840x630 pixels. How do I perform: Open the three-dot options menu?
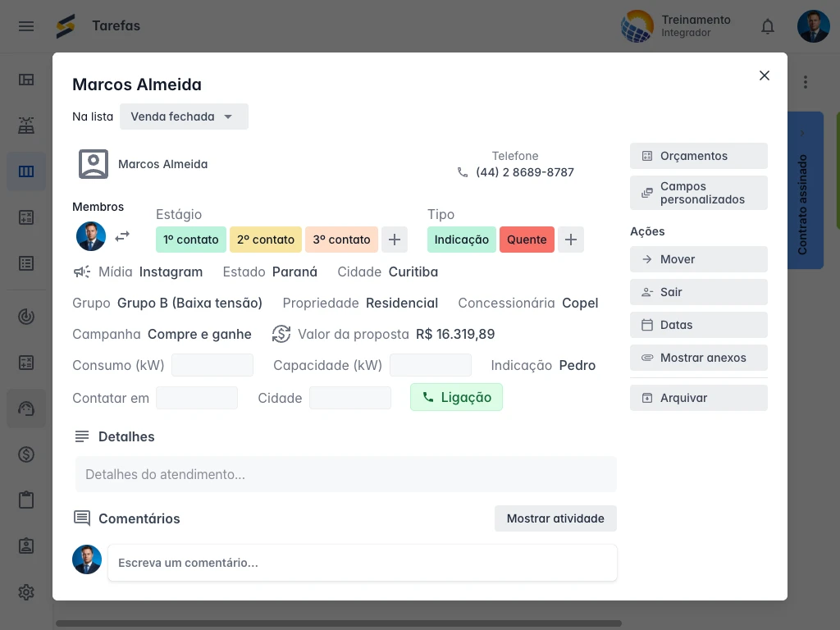pyautogui.click(x=806, y=82)
